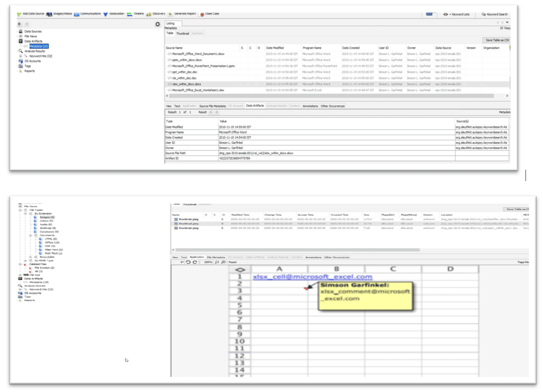Open the Annotations tab in upper window
Viewport: 543px width, 392px height.
(310, 106)
